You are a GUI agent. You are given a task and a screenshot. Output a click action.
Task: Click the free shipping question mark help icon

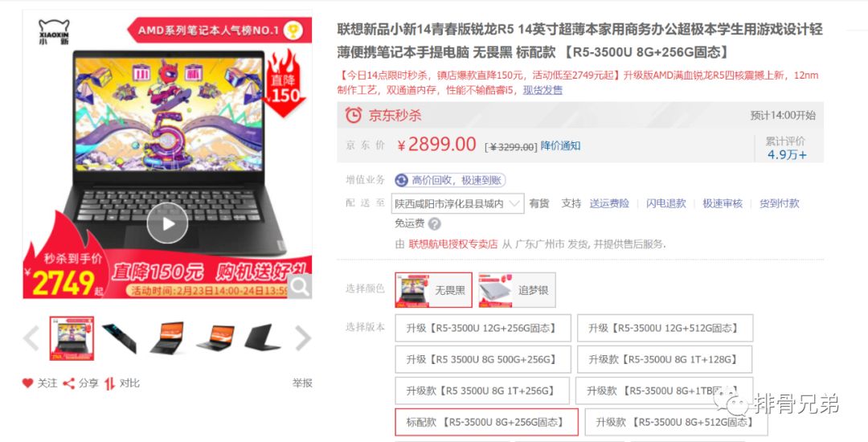[x=435, y=224]
